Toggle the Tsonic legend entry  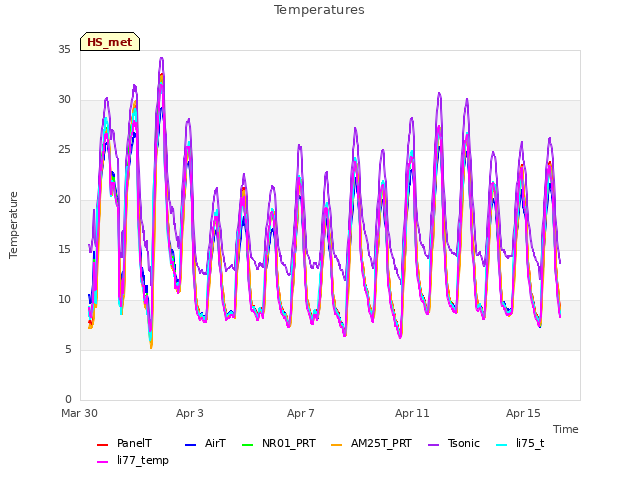[454, 444]
